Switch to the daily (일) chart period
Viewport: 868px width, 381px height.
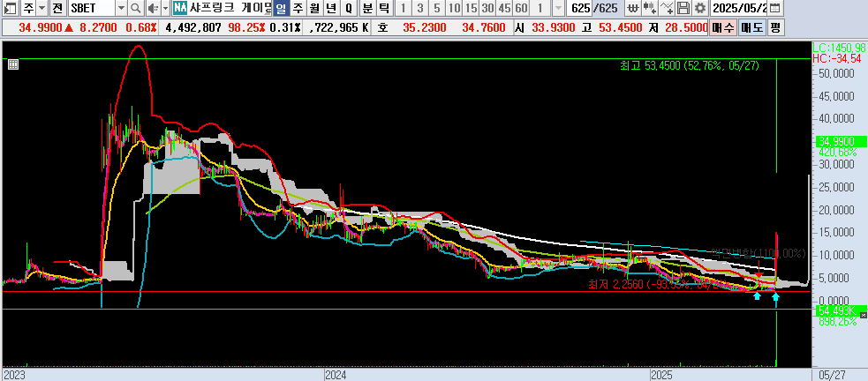[x=281, y=8]
